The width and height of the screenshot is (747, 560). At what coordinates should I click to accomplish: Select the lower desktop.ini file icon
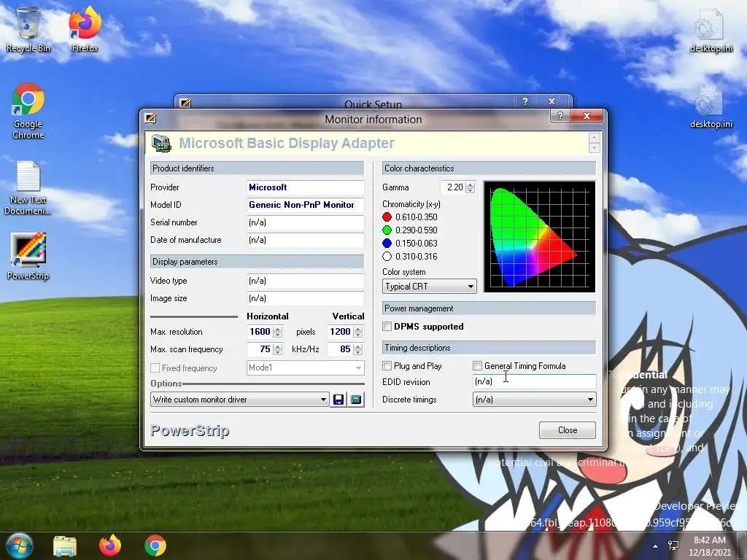click(x=711, y=106)
